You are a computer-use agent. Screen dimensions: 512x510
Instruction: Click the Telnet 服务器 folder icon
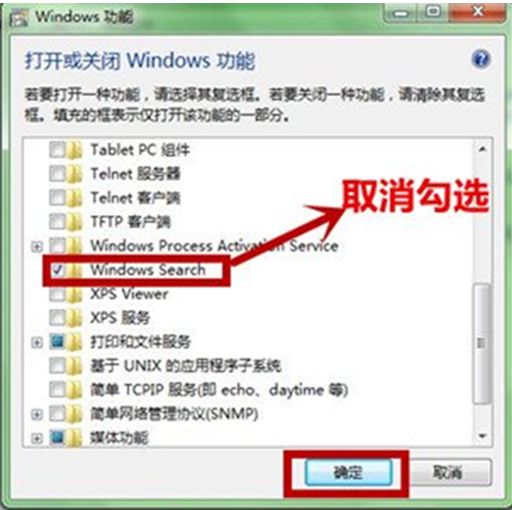[x=74, y=174]
